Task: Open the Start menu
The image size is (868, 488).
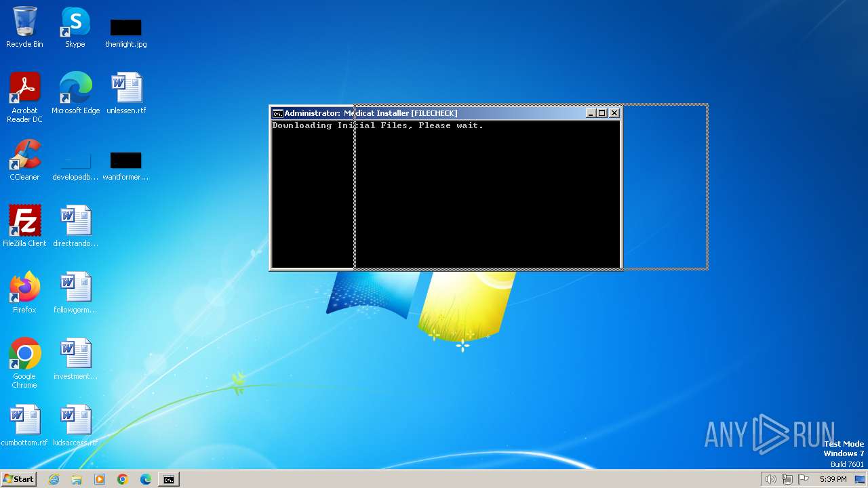Action: pyautogui.click(x=18, y=479)
